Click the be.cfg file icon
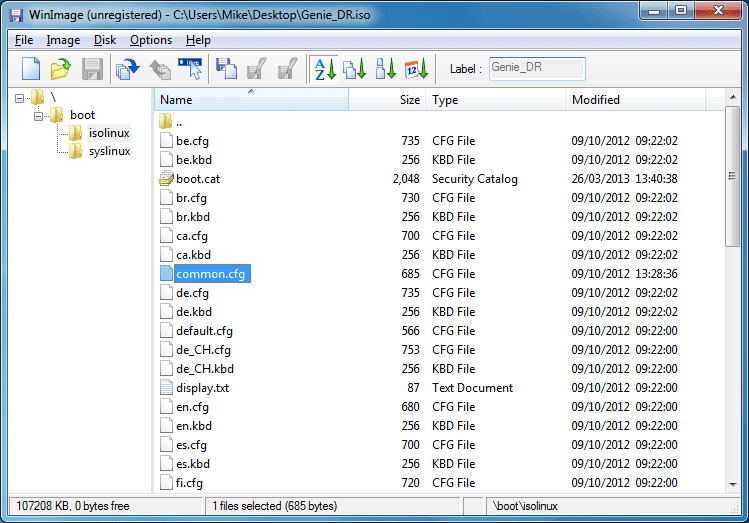The image size is (749, 523). tap(166, 140)
